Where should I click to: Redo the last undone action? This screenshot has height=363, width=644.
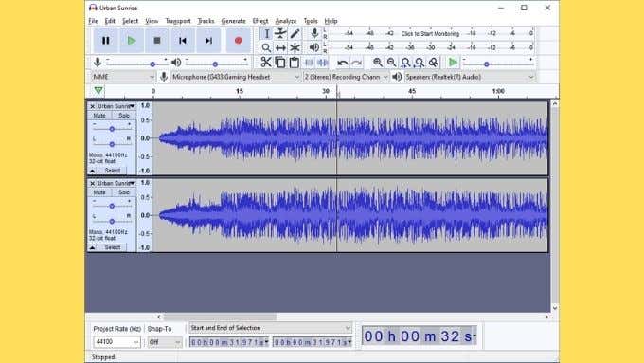pyautogui.click(x=356, y=63)
